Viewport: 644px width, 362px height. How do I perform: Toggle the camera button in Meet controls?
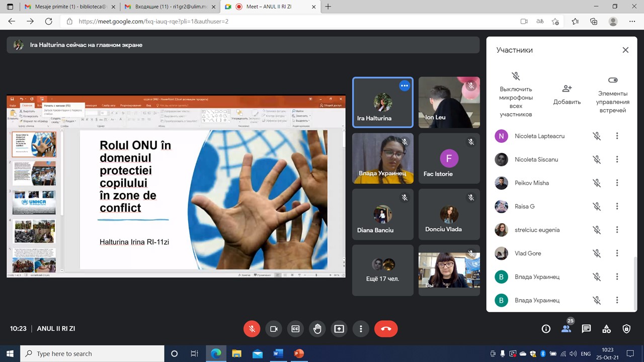click(x=274, y=329)
